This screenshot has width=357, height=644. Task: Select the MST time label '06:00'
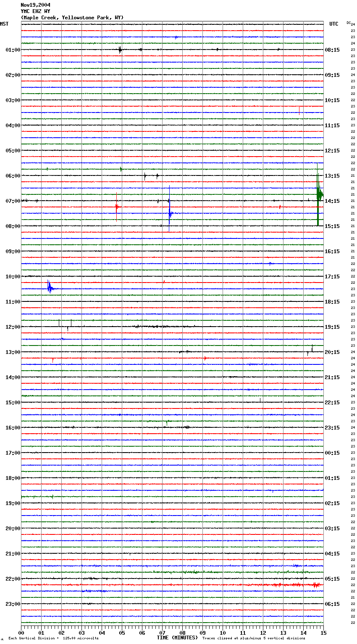point(13,176)
